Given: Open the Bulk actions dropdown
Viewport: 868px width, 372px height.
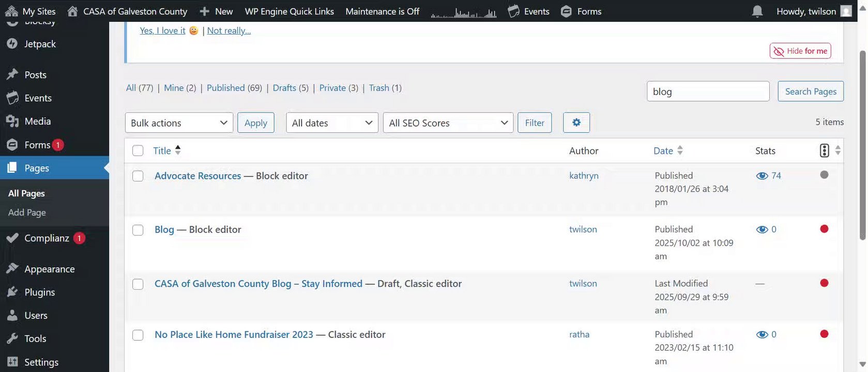Looking at the screenshot, I should coord(179,122).
